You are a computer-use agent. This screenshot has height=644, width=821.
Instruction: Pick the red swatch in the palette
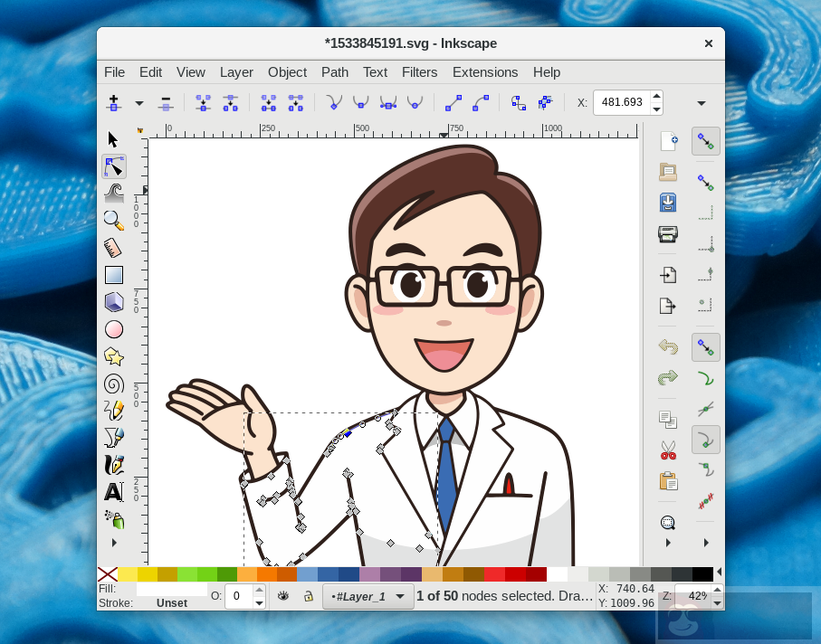(515, 574)
